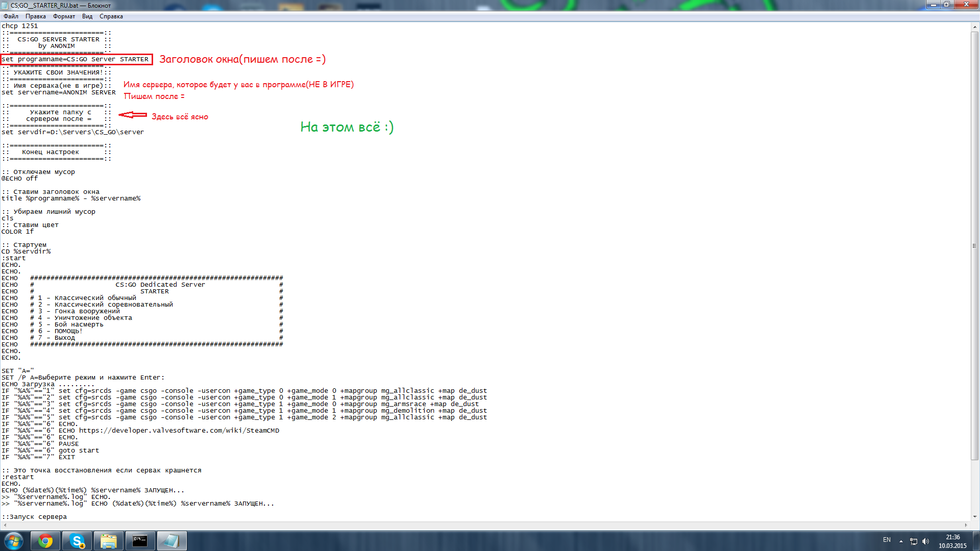Click the EN language indicator
This screenshot has width=980, height=551.
point(887,540)
